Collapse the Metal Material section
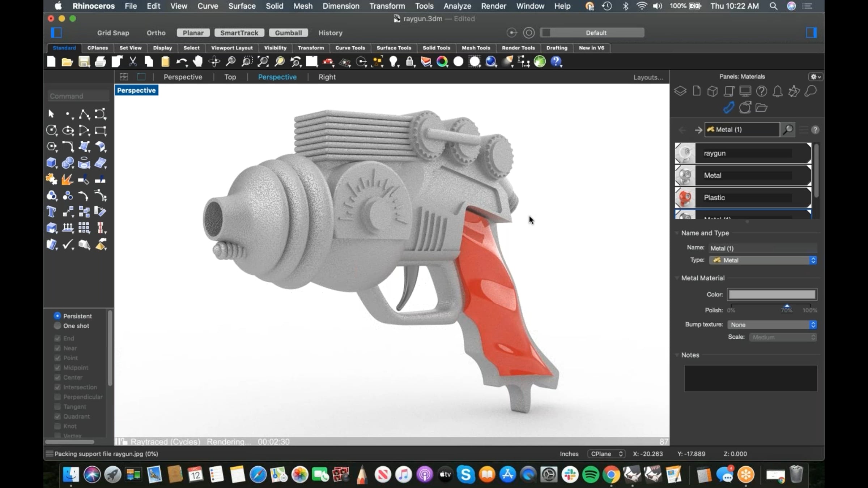 click(676, 278)
